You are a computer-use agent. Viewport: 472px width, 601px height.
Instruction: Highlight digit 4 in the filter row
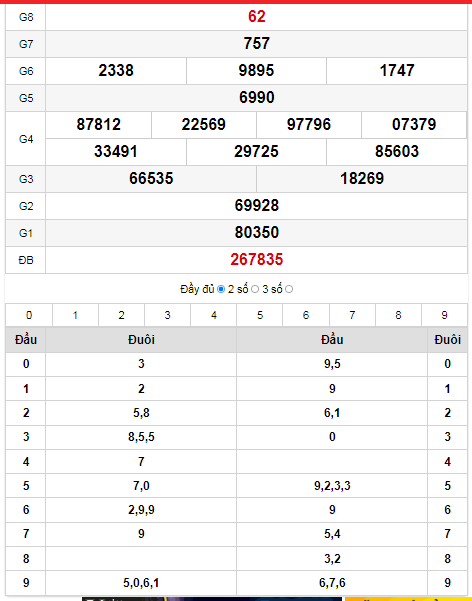click(x=214, y=315)
